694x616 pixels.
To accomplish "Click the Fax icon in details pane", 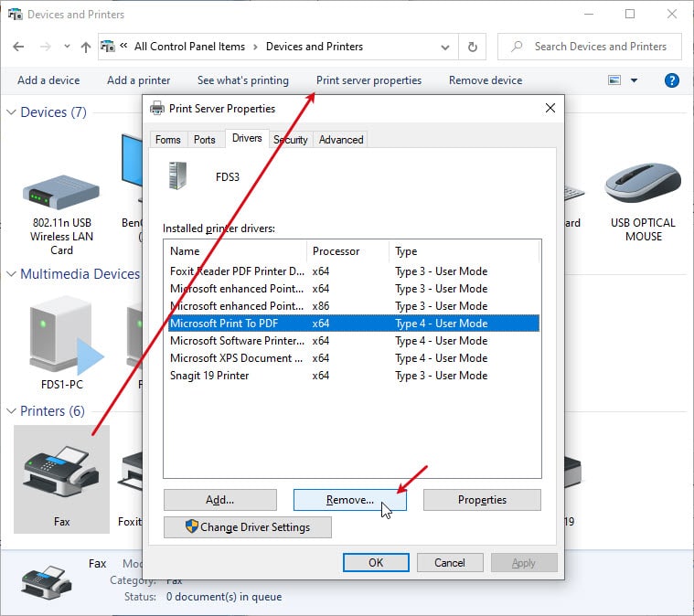I will 46,582.
